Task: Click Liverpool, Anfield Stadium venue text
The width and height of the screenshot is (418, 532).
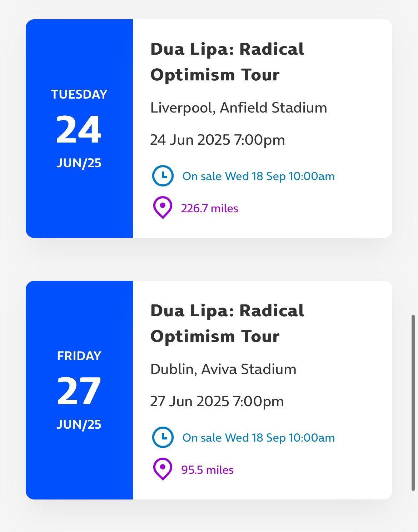Action: (x=239, y=108)
